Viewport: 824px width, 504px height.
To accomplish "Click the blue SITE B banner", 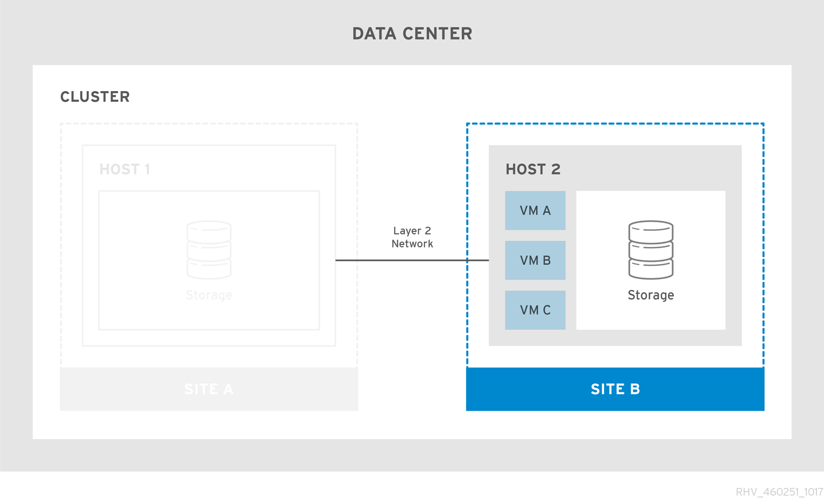I will pyautogui.click(x=615, y=389).
